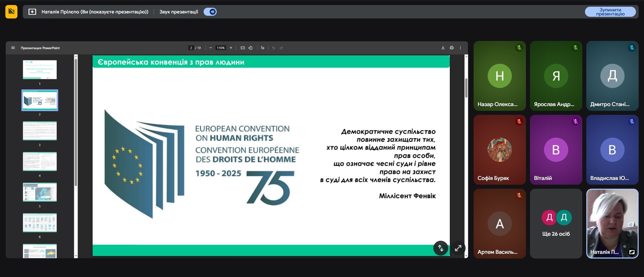644x277 pixels.
Task: Print the presentation document
Action: point(451,48)
